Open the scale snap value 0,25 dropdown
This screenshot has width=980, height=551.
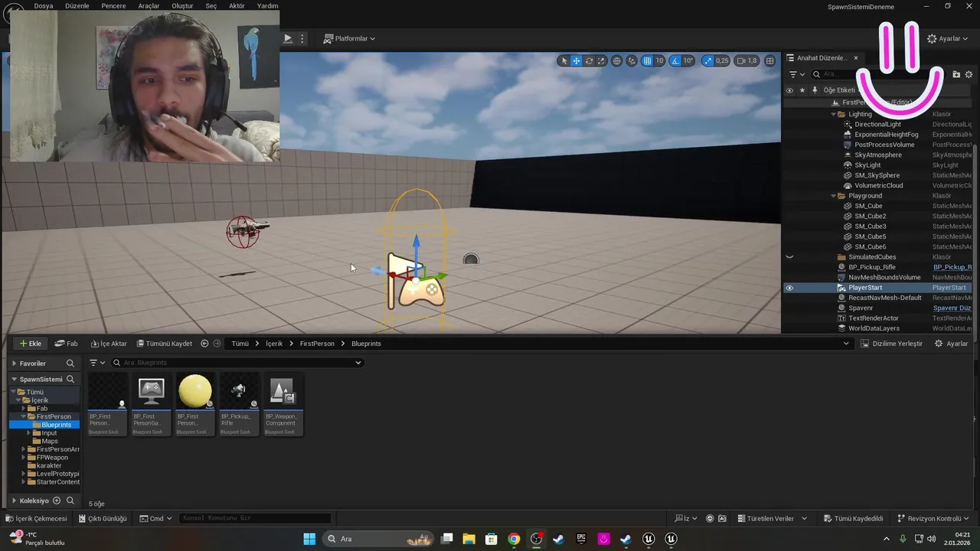tap(722, 60)
